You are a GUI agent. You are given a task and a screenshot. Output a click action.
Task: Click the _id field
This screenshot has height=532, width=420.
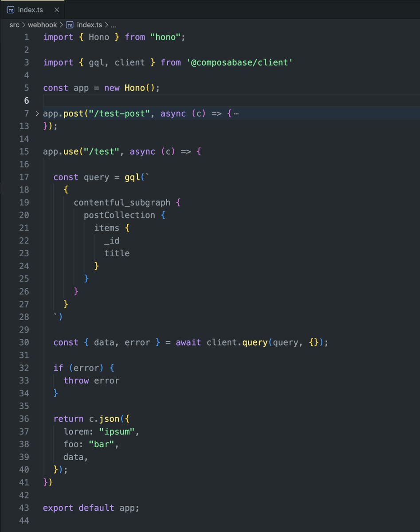(x=112, y=241)
